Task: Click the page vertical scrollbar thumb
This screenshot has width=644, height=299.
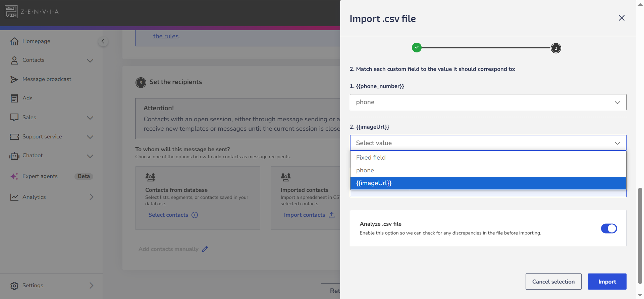Action: (640, 235)
